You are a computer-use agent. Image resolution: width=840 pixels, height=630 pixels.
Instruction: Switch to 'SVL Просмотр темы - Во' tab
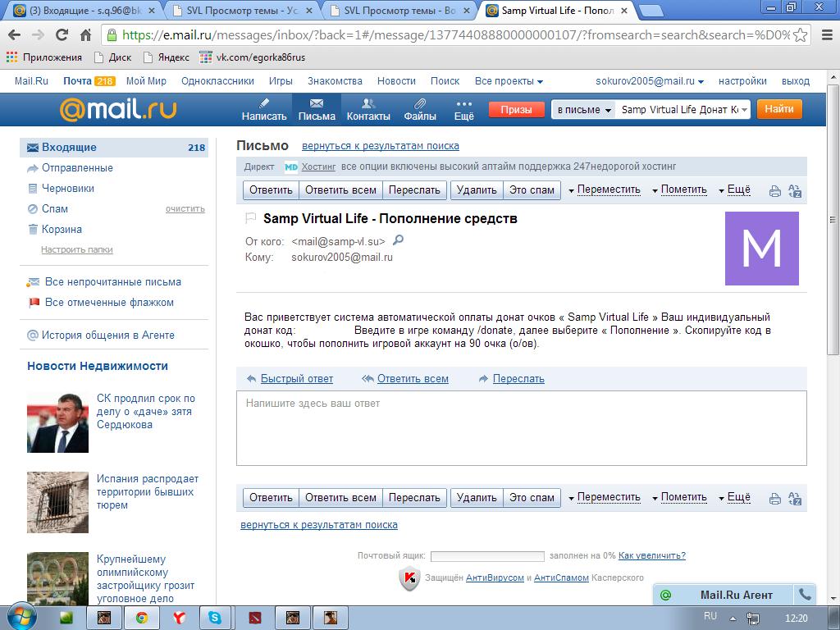coord(400,10)
